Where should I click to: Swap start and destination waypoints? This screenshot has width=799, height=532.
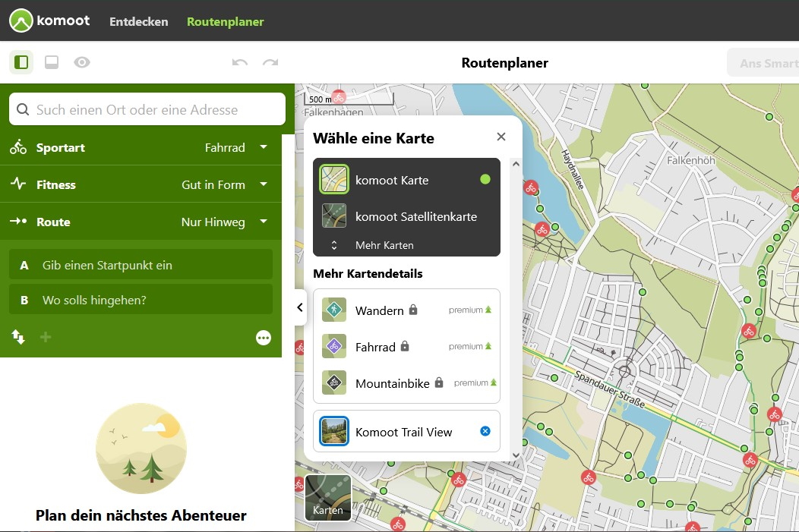click(18, 337)
